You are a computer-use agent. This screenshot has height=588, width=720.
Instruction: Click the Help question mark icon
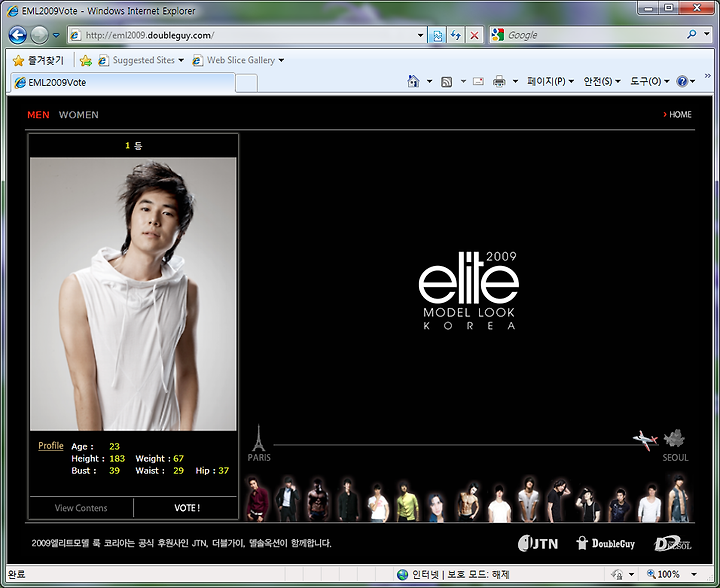(x=682, y=82)
